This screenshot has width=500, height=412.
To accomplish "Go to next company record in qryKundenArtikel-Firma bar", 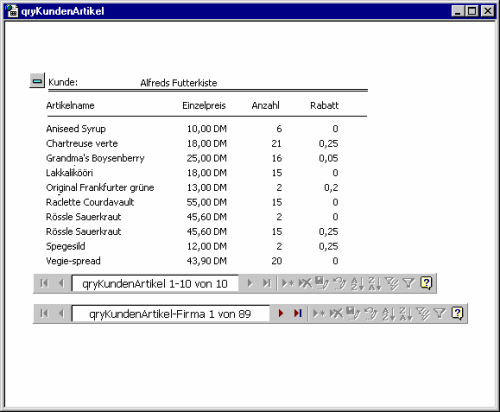I will coord(281,313).
